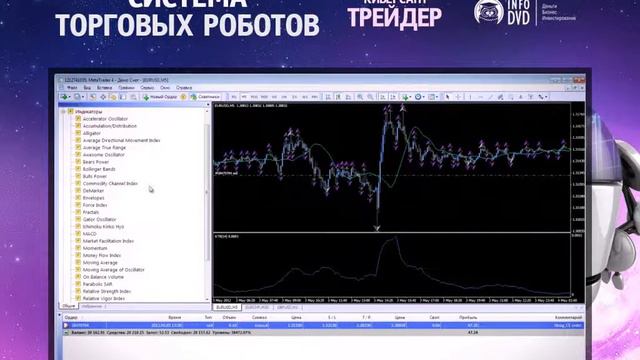Select Bollinger Bands indicator
Screen dimensions: 640x360
(99, 169)
